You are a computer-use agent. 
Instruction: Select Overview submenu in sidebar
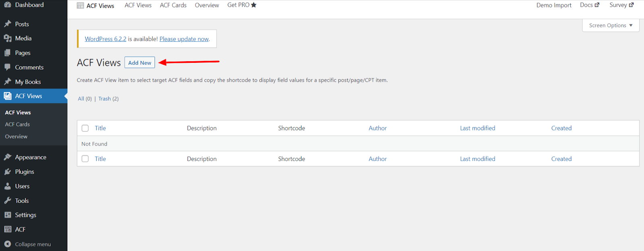[x=16, y=137]
